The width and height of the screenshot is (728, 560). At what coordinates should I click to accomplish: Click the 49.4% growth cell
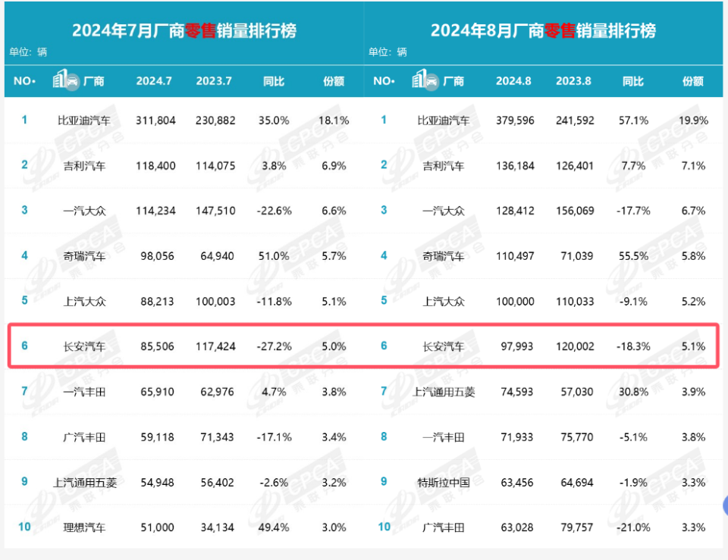274,527
